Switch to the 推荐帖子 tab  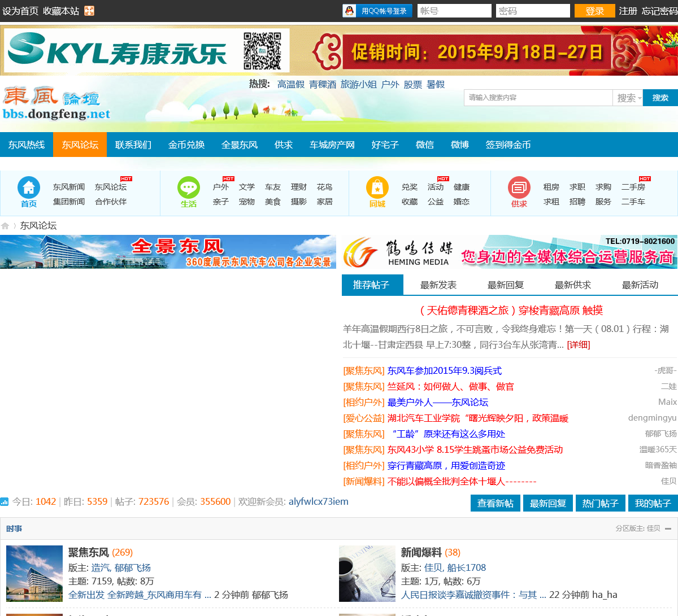[x=372, y=285]
